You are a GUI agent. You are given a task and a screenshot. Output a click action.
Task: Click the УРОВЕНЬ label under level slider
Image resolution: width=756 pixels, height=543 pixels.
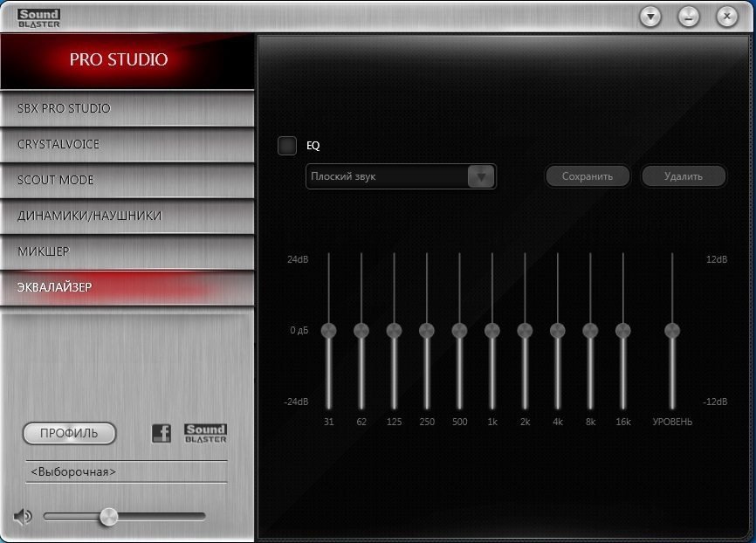click(672, 422)
